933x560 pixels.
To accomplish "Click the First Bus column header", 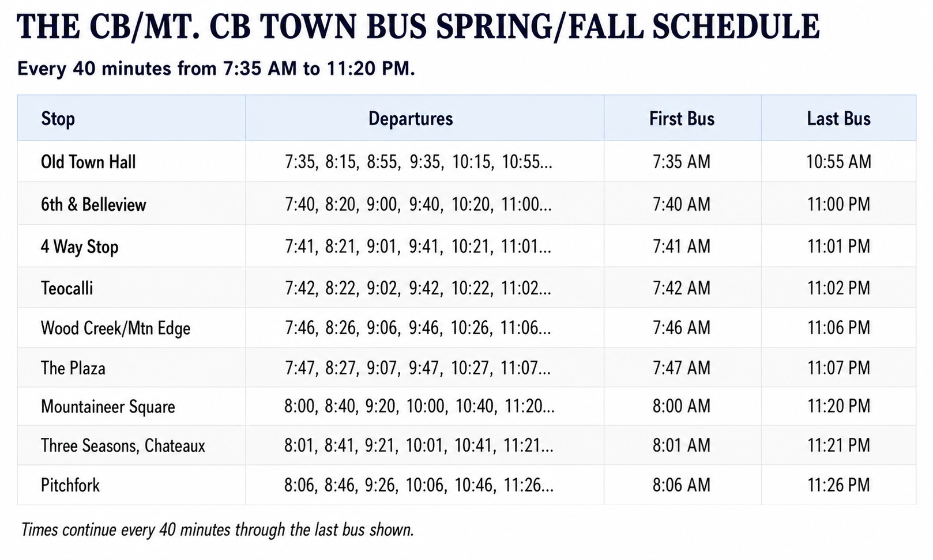I will (682, 118).
